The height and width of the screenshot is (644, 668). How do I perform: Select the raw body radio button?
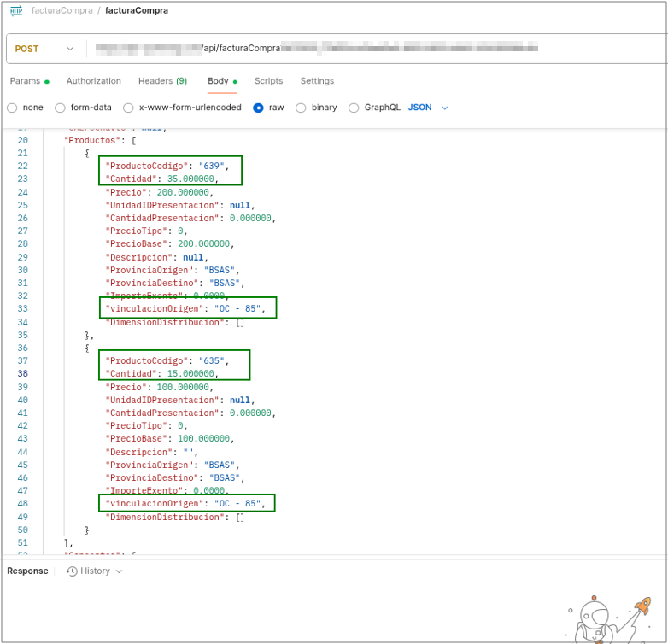258,108
